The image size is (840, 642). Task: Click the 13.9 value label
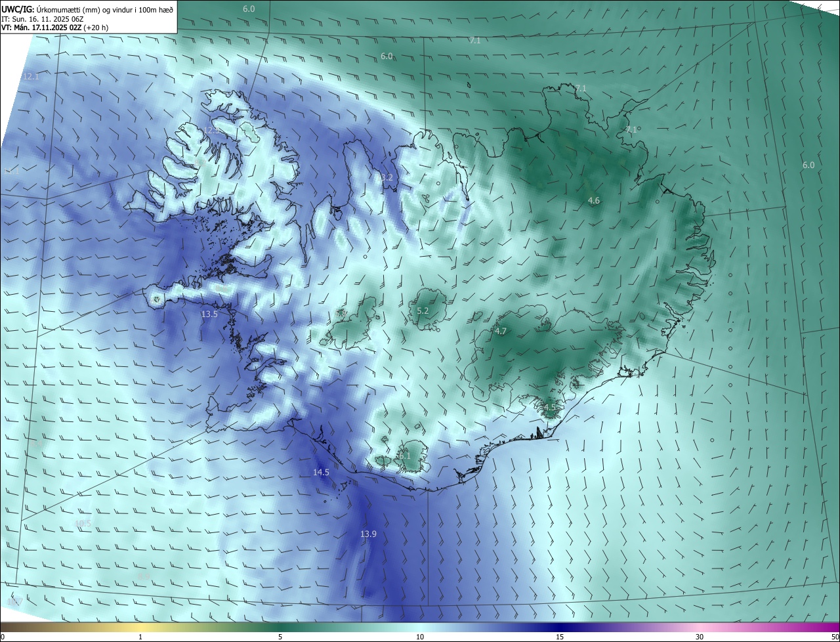(368, 534)
